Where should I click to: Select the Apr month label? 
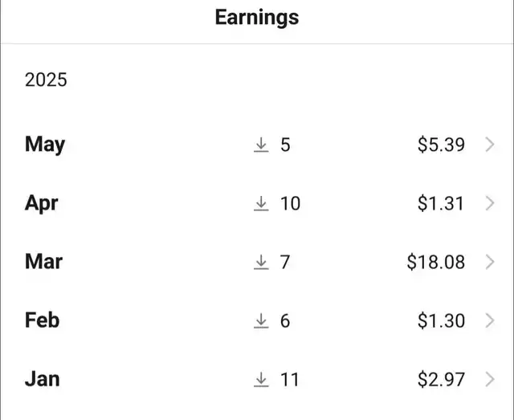tap(42, 204)
